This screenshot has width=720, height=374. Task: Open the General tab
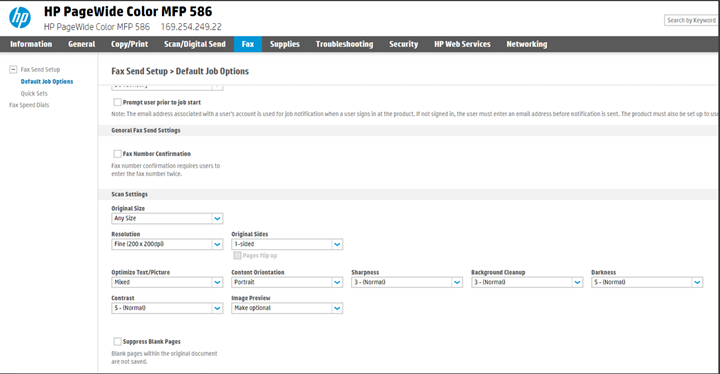tap(81, 44)
